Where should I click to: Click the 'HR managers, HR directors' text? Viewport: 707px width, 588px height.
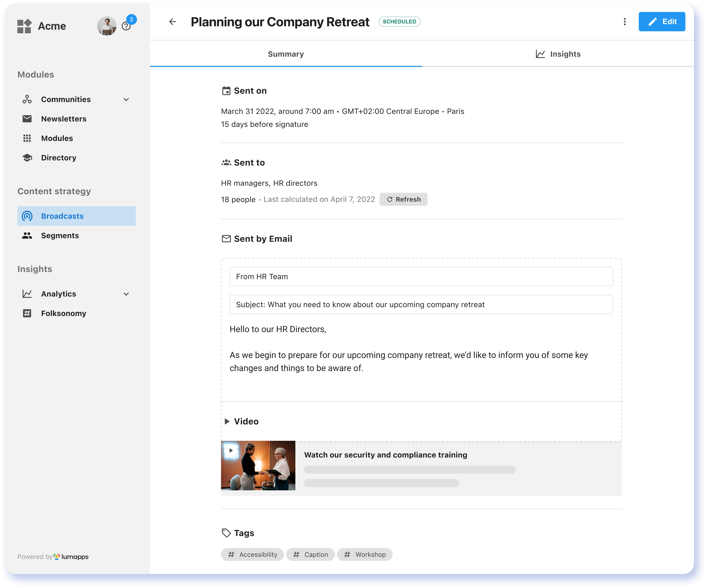coord(269,183)
